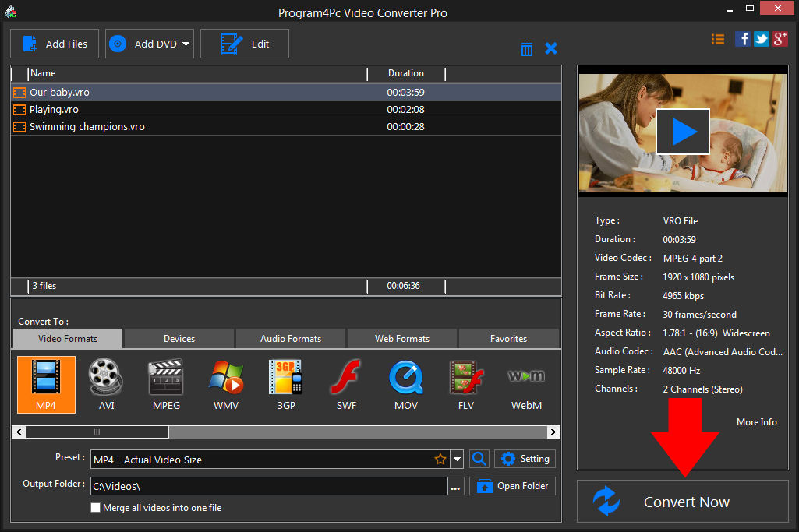
Task: Play the video preview
Action: [683, 132]
